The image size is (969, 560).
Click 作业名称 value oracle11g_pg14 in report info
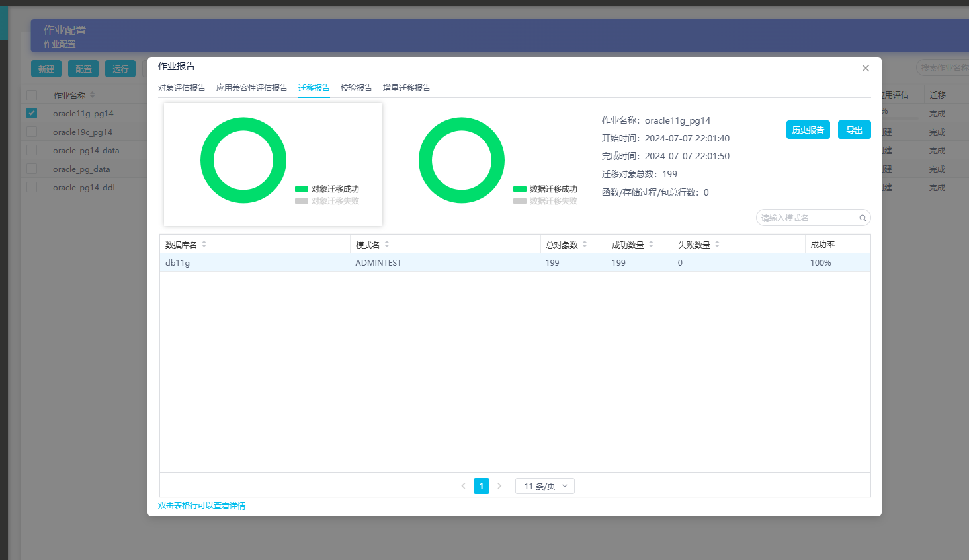(x=677, y=120)
